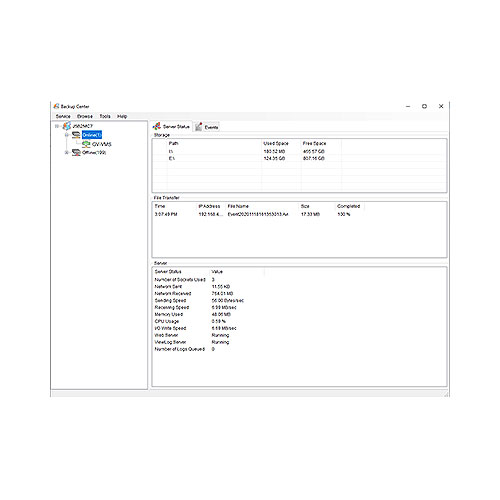Click the 100 % completed value

(x=344, y=214)
